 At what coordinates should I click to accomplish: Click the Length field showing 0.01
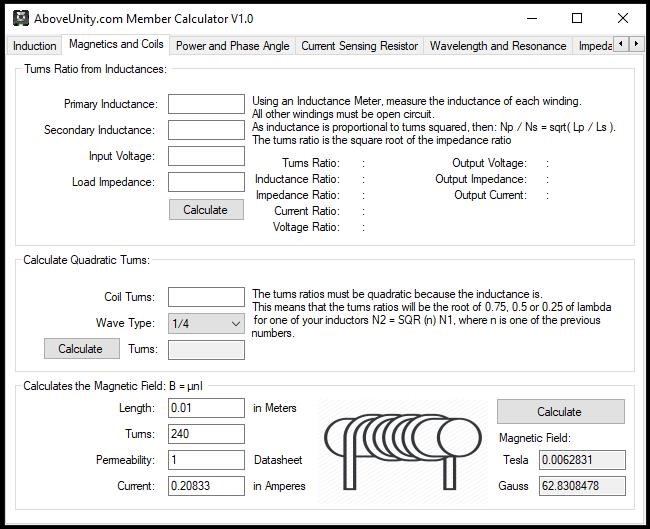206,408
